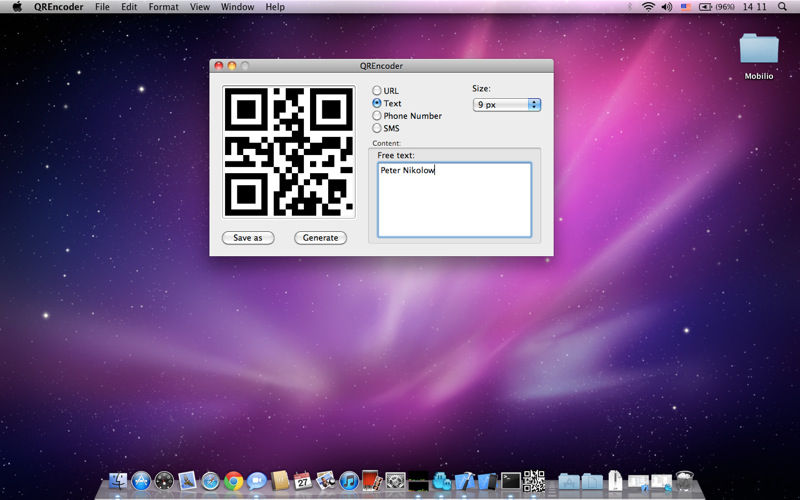800x500 pixels.
Task: Open Finder from the dock
Action: click(118, 481)
